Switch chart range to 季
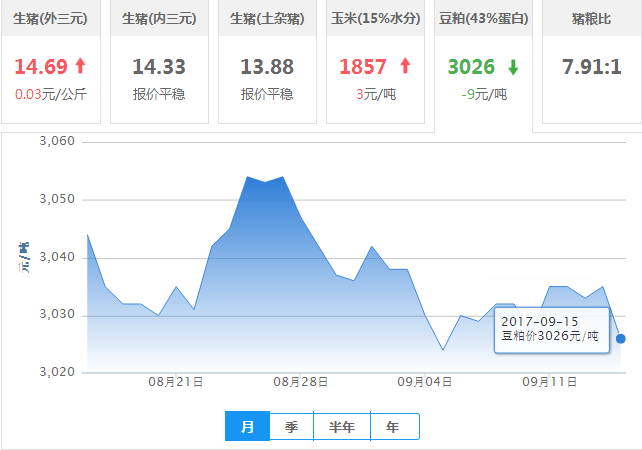642x450 pixels. pyautogui.click(x=292, y=427)
